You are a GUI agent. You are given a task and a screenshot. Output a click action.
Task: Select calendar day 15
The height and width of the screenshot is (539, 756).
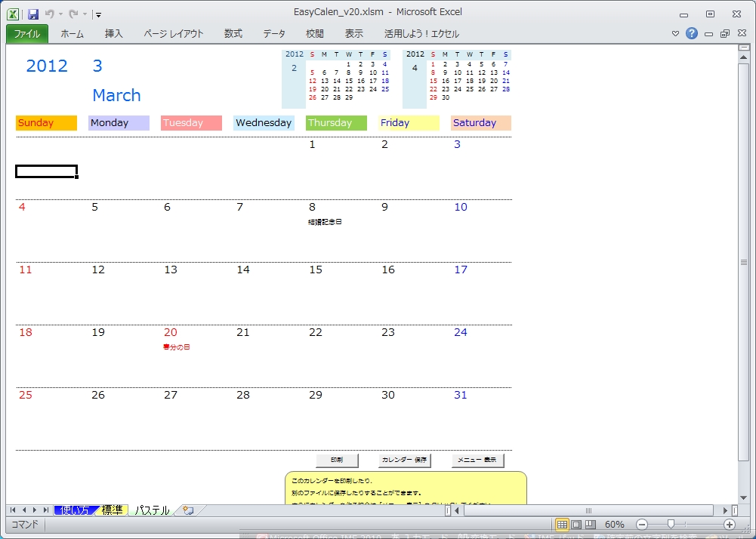(316, 269)
